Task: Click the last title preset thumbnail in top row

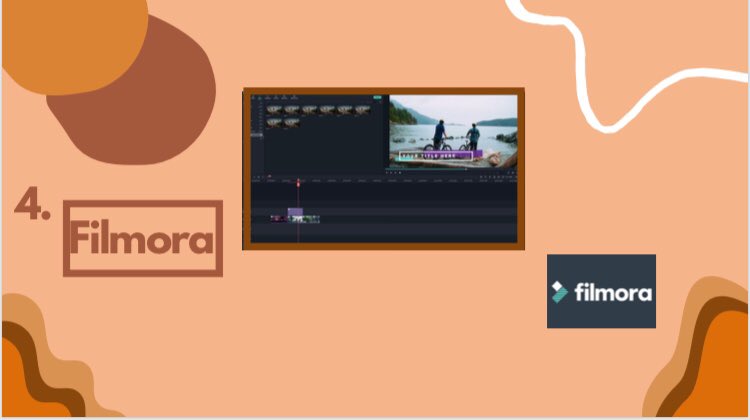Action: (362, 110)
